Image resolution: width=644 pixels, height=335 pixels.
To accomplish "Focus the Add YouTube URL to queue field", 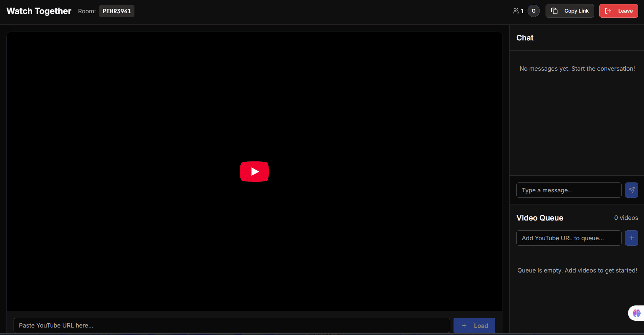I will click(569, 238).
